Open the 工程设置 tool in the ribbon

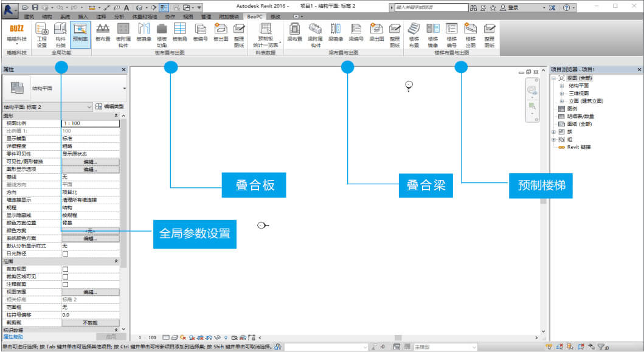tap(42, 35)
